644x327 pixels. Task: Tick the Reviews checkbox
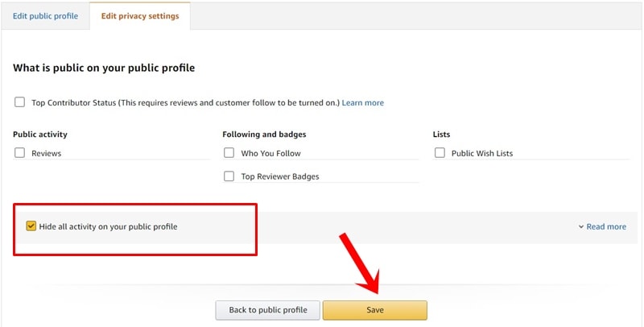coord(19,153)
